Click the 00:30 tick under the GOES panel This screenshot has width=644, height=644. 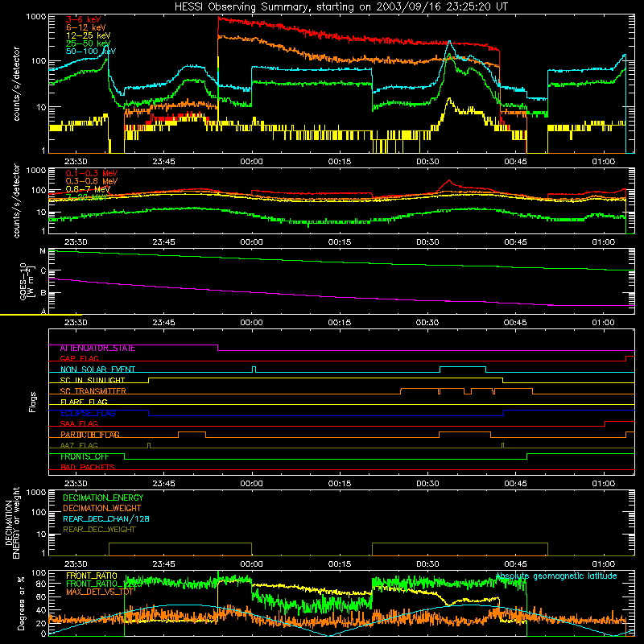pyautogui.click(x=427, y=323)
